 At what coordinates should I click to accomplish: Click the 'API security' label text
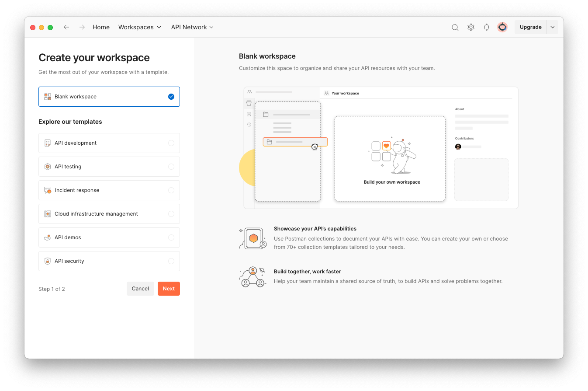69,261
